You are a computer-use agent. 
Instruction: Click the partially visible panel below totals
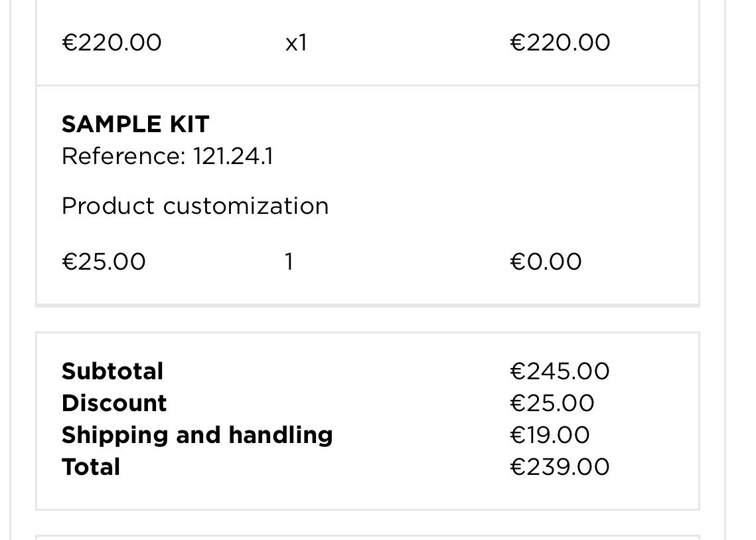[367, 537]
